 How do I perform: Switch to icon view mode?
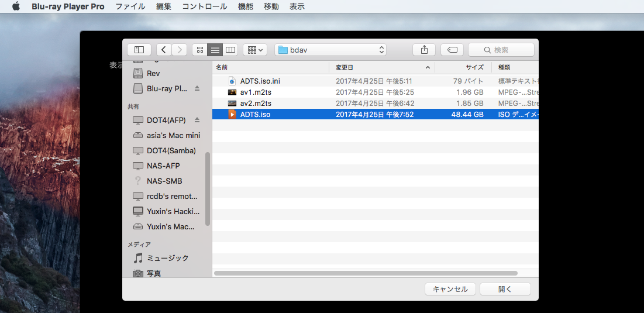pos(200,50)
